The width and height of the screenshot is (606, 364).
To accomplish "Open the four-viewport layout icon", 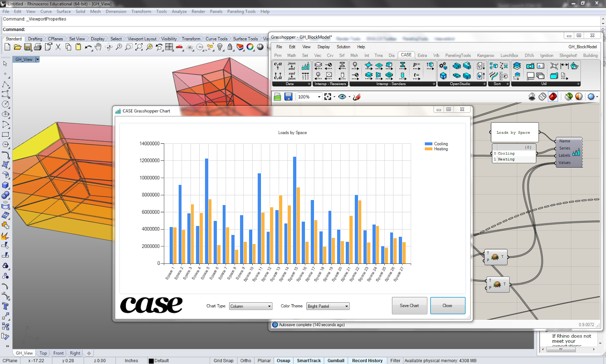I will 169,47.
